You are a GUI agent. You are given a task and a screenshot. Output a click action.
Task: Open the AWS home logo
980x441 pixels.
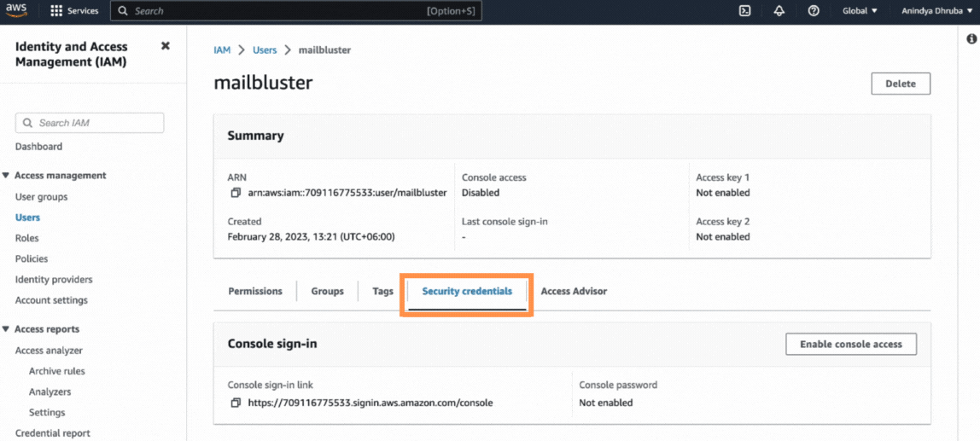coord(17,10)
